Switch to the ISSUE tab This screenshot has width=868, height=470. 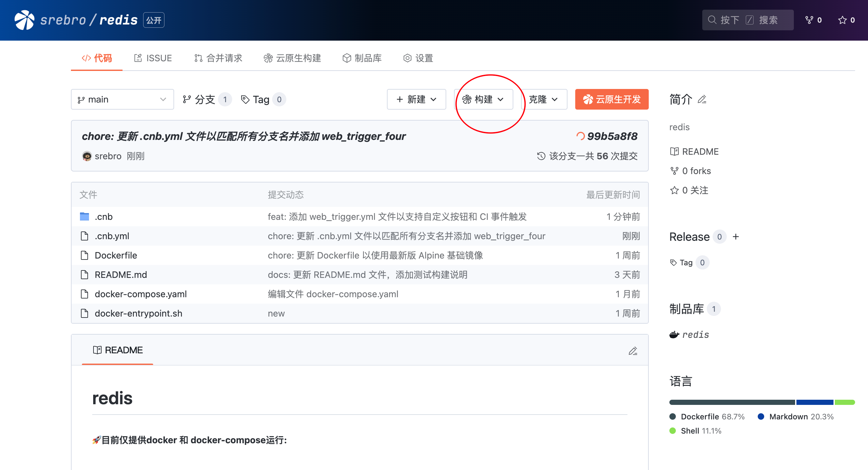coord(153,58)
